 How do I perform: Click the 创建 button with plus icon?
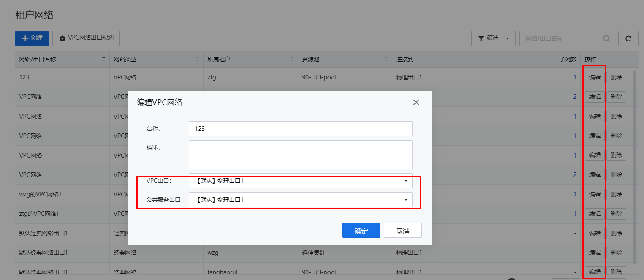(32, 38)
